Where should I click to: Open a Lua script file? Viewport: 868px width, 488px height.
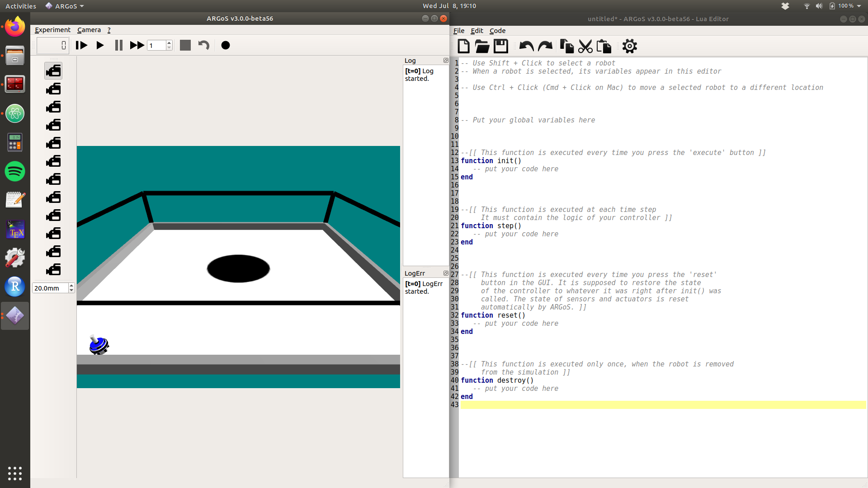click(482, 46)
